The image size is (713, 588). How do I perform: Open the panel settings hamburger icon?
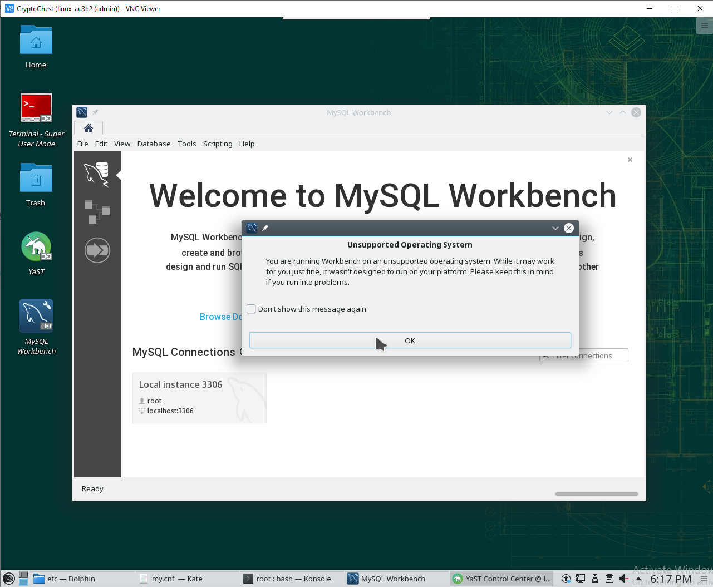(x=705, y=579)
